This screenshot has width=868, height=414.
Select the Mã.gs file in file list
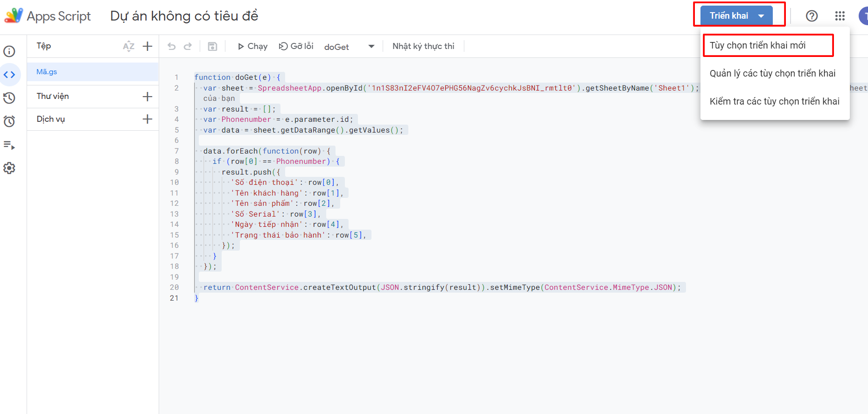click(93, 72)
